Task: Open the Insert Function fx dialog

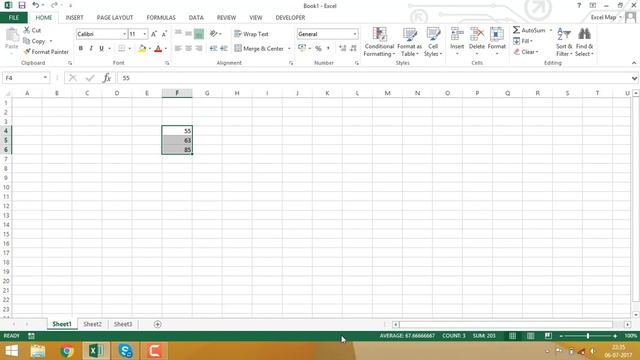Action: (x=107, y=78)
